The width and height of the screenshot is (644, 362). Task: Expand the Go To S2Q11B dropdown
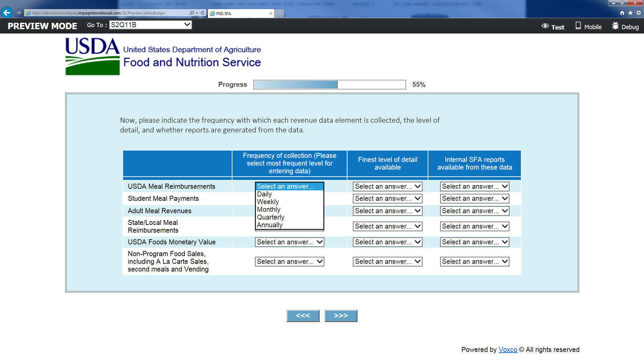tap(151, 25)
